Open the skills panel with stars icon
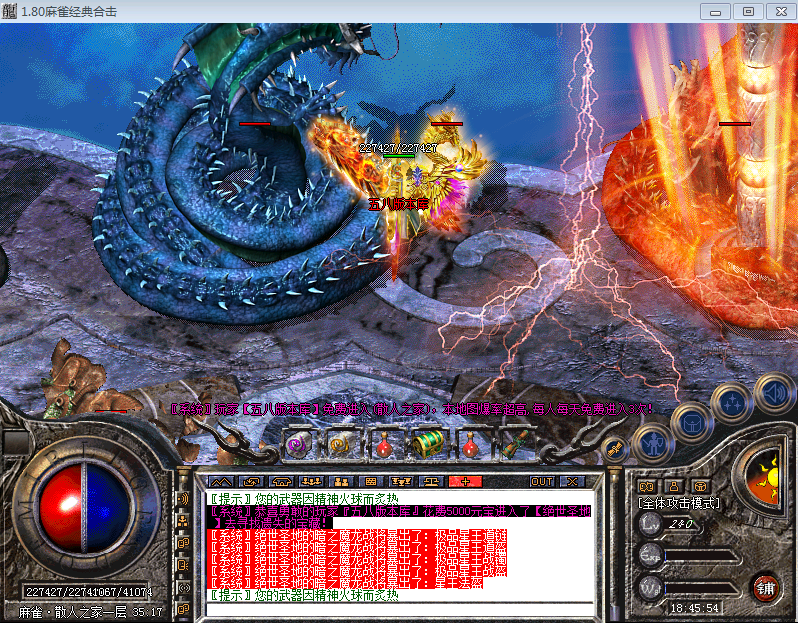 coord(731,403)
